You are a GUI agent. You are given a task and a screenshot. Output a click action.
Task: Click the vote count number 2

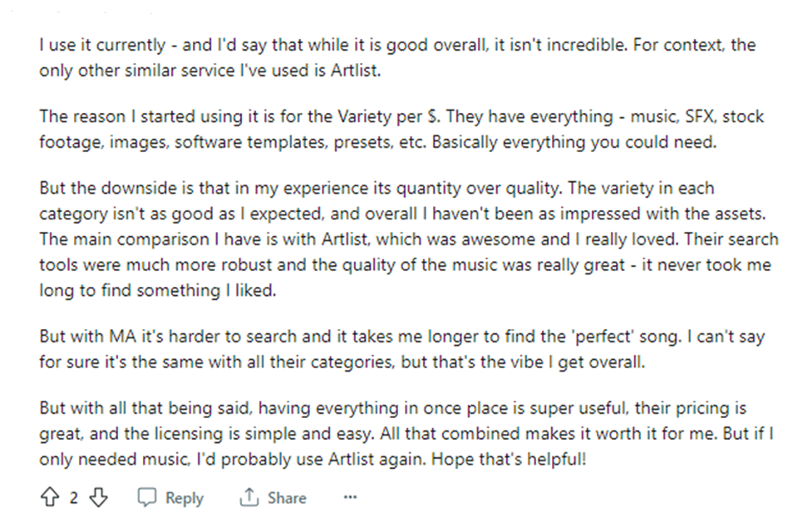click(73, 498)
